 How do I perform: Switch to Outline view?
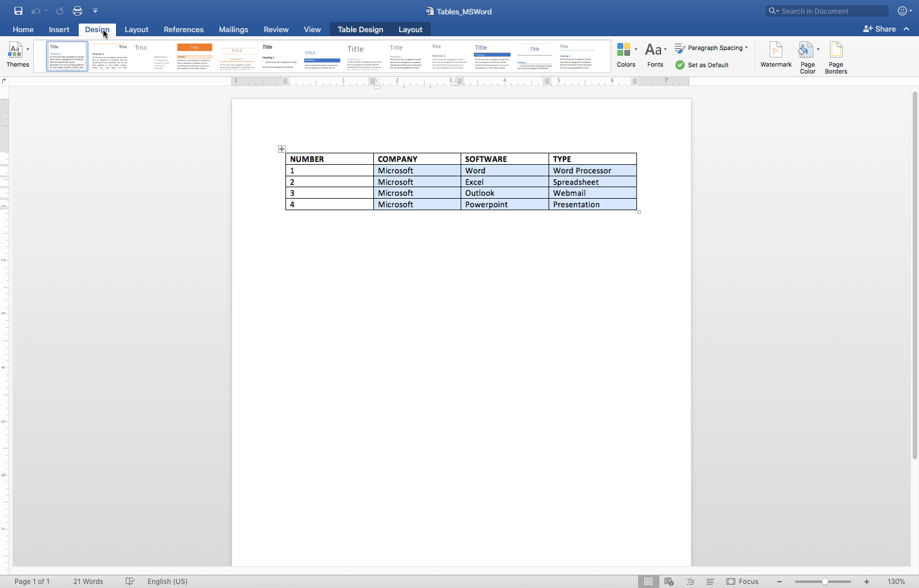[690, 581]
